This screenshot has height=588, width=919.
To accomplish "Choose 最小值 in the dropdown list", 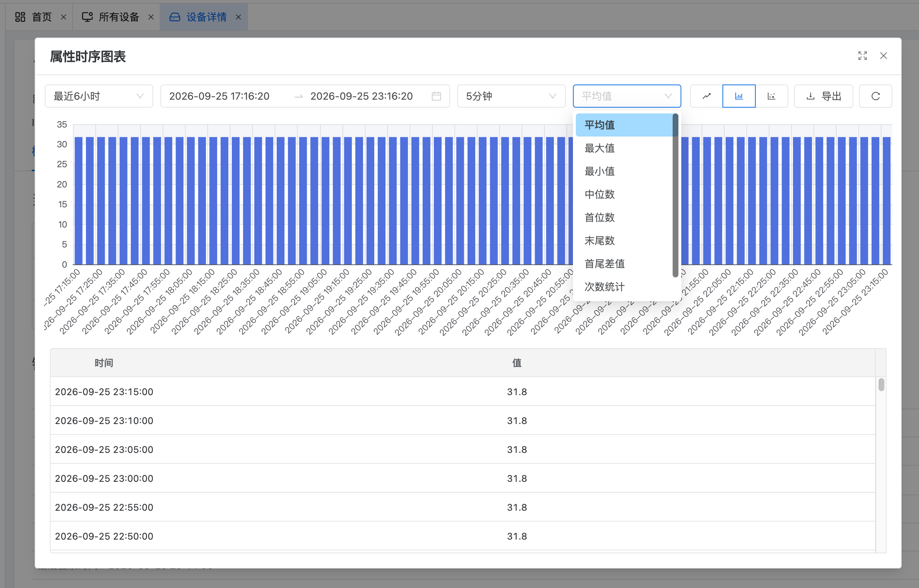I will [625, 171].
